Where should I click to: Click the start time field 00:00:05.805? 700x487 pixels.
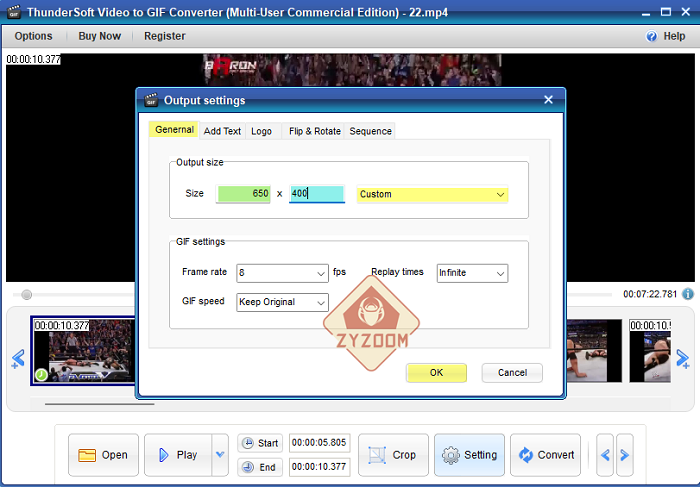click(319, 443)
